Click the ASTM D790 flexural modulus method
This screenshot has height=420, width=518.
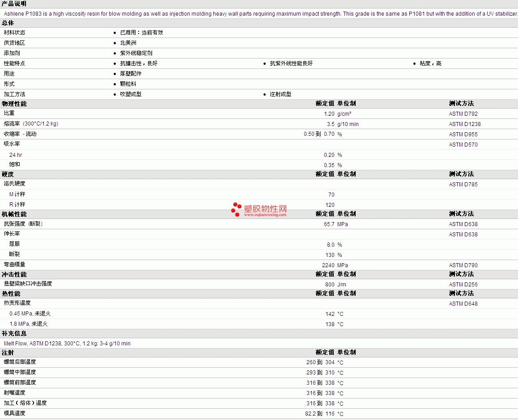pyautogui.click(x=463, y=265)
